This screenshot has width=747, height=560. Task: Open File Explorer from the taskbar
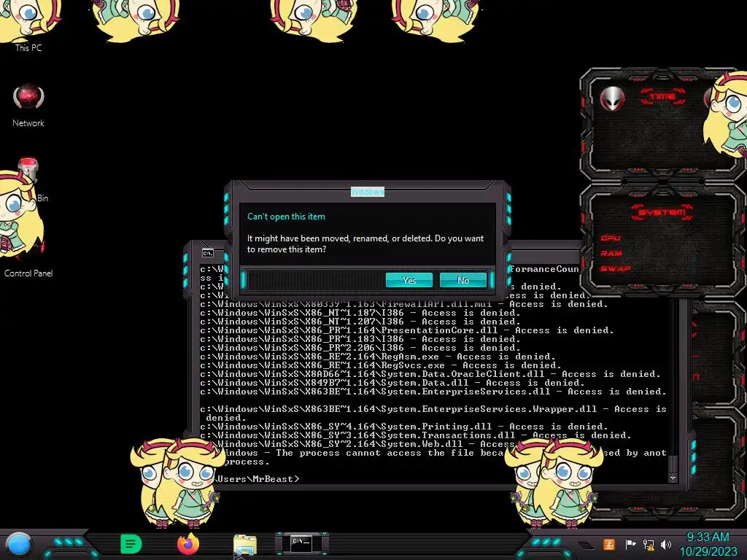[x=245, y=545]
